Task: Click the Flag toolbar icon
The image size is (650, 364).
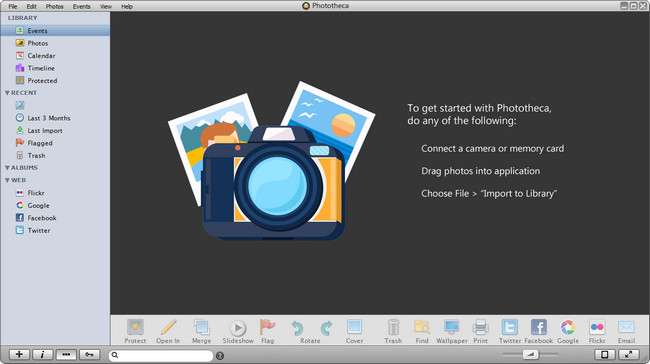Action: point(267,327)
